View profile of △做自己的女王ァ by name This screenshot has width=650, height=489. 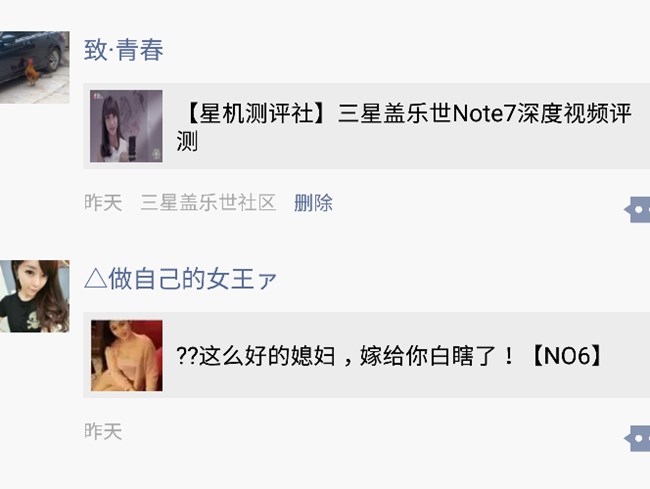[180, 278]
